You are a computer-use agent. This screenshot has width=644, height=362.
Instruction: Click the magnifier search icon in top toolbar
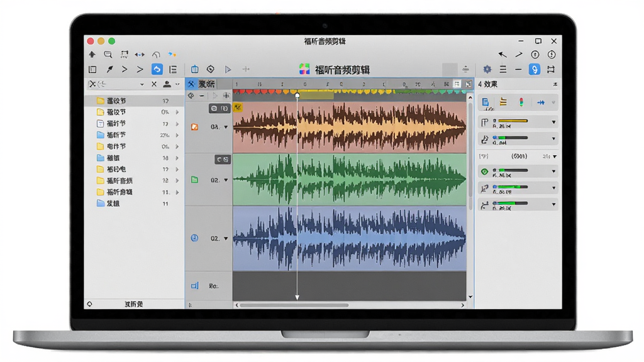click(x=108, y=55)
